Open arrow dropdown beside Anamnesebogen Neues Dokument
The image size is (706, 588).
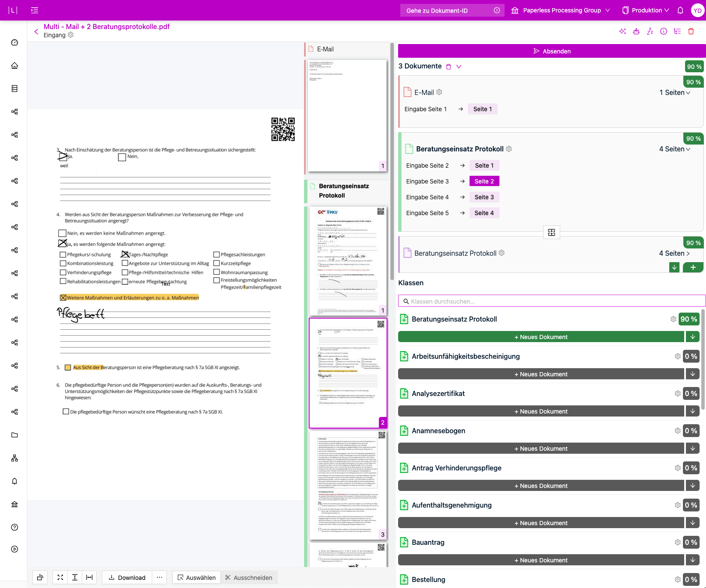(693, 449)
